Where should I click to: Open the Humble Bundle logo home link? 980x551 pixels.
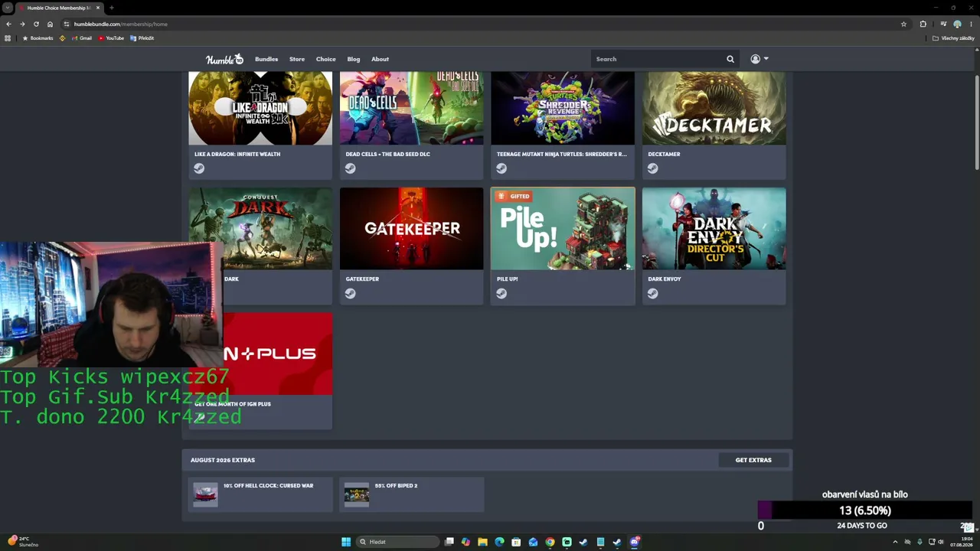pyautogui.click(x=224, y=59)
